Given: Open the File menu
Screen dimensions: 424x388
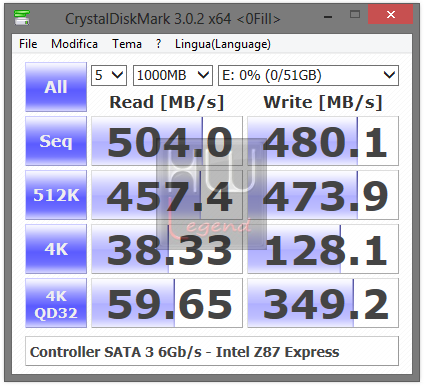Looking at the screenshot, I should (x=28, y=44).
